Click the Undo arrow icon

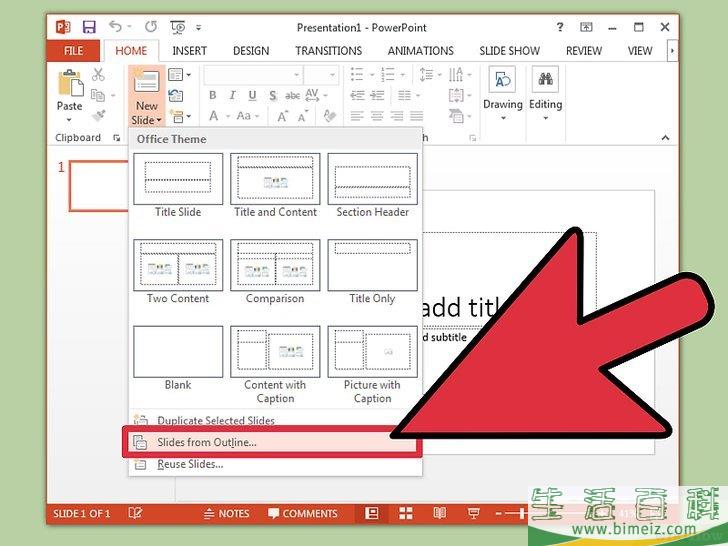tap(115, 27)
